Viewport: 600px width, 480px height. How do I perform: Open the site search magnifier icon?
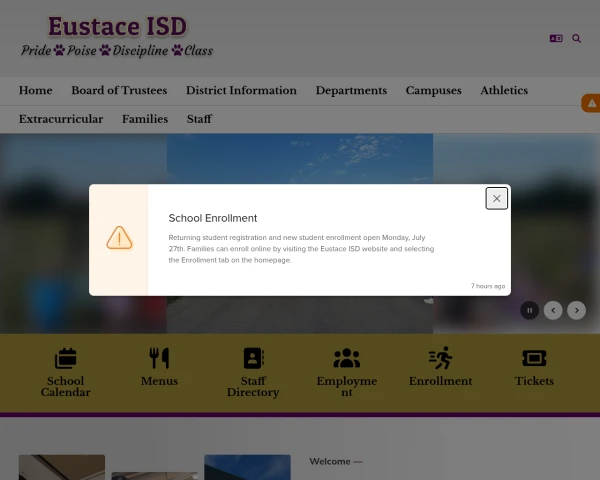pyautogui.click(x=576, y=38)
